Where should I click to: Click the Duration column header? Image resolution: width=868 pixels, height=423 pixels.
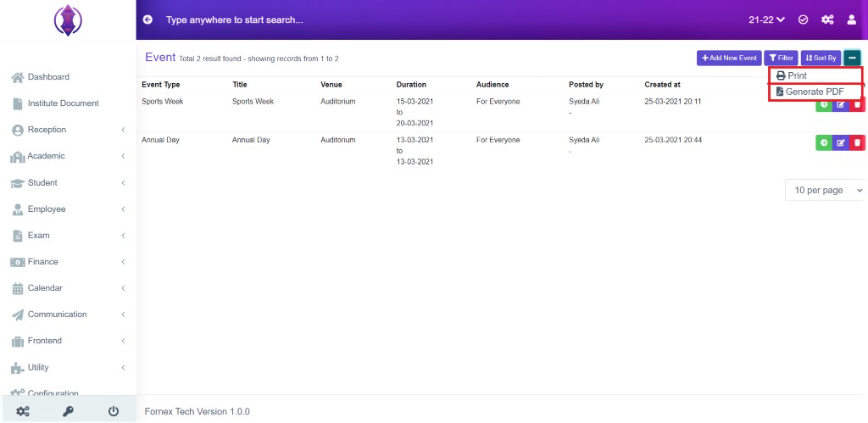(x=411, y=85)
